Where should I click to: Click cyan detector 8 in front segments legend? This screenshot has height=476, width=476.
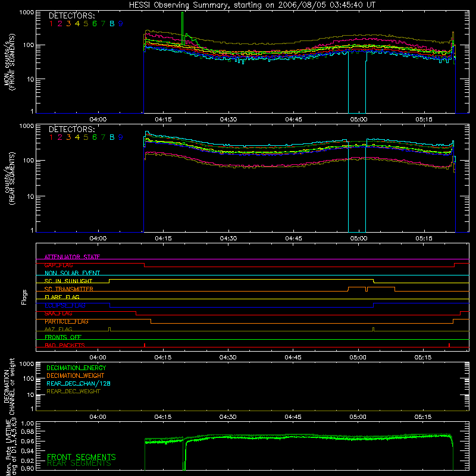coord(112,24)
